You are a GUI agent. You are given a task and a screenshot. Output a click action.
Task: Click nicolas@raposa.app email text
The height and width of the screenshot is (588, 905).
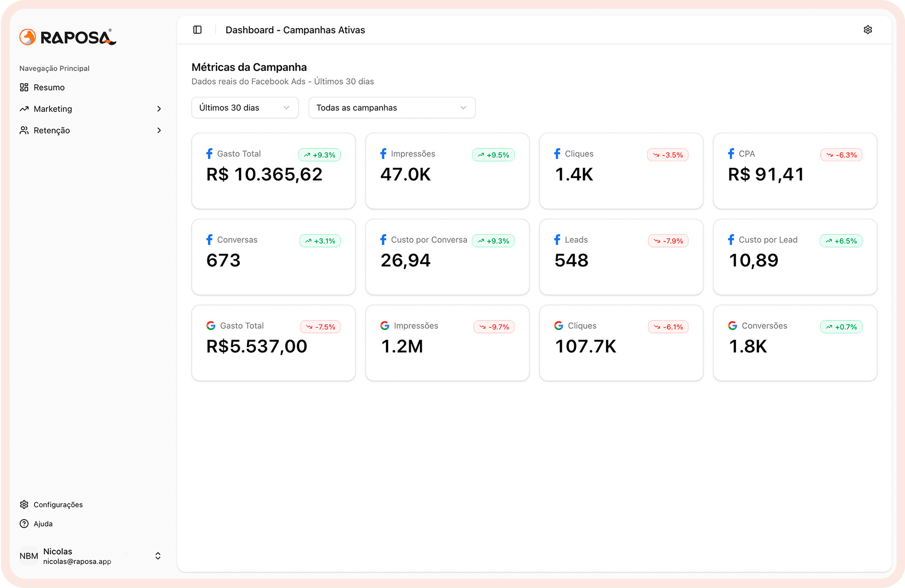tap(77, 561)
